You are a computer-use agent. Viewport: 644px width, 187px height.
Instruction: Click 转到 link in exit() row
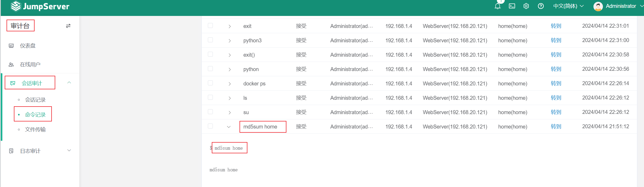tap(556, 55)
